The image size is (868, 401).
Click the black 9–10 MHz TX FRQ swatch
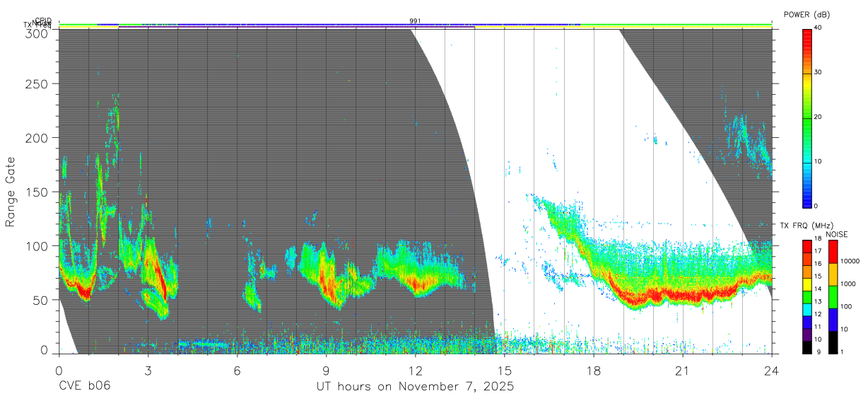(807, 348)
